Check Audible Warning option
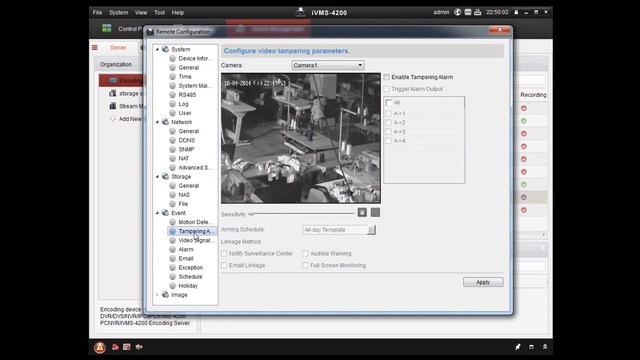Image resolution: width=640 pixels, height=360 pixels. (x=305, y=253)
